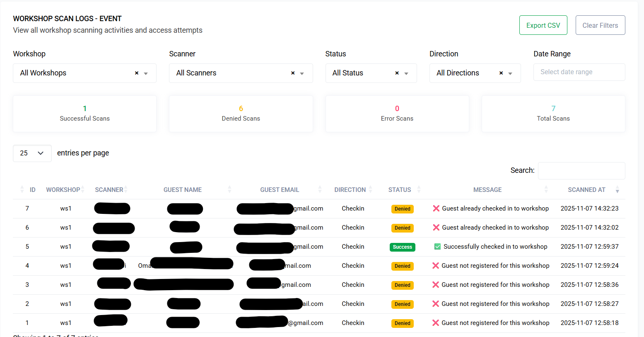The height and width of the screenshot is (337, 644).
Task: Open the Date Range picker field
Action: [x=579, y=72]
